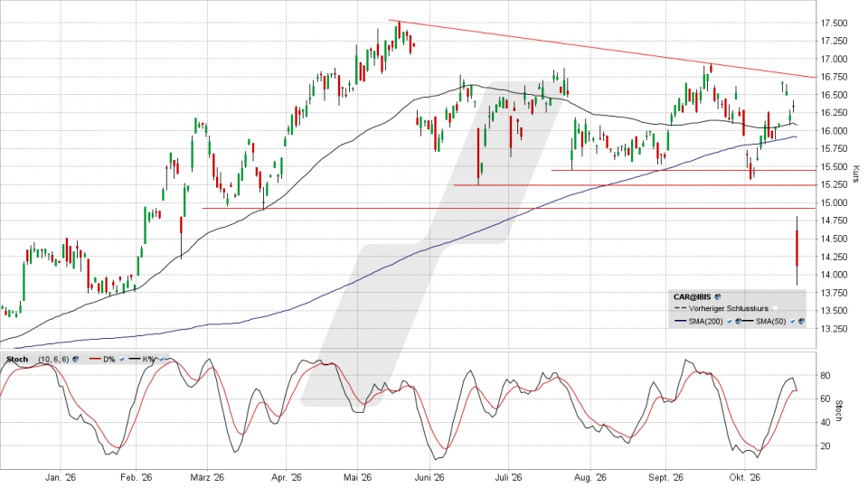Click the CAR@IBIS symbol label
This screenshot has width=868, height=488.
point(692,297)
